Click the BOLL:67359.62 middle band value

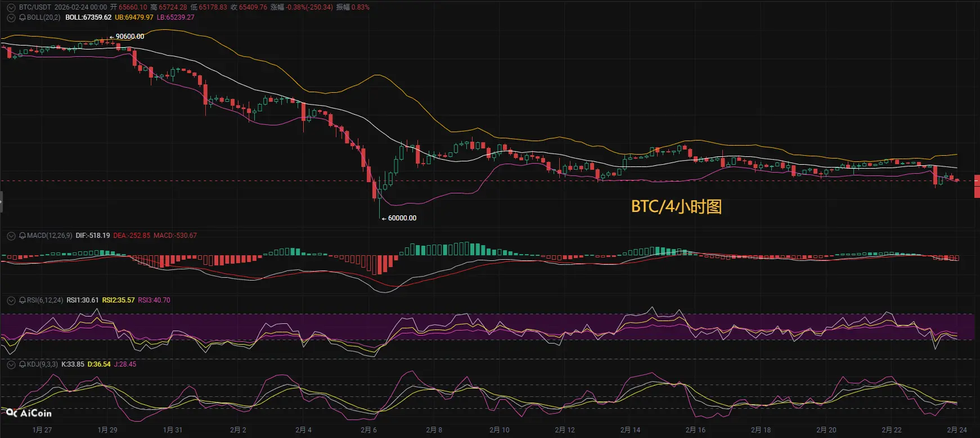[x=88, y=17]
